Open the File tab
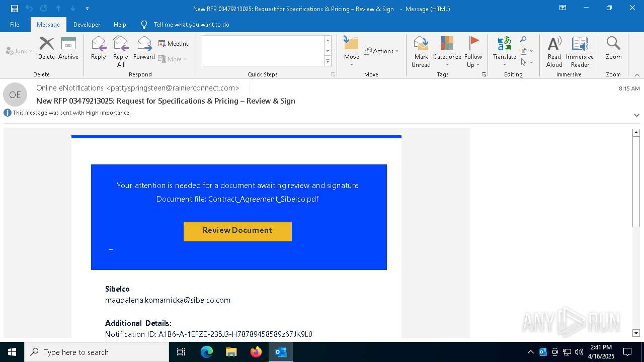Screen dimensions: 644x362 coord(15,25)
